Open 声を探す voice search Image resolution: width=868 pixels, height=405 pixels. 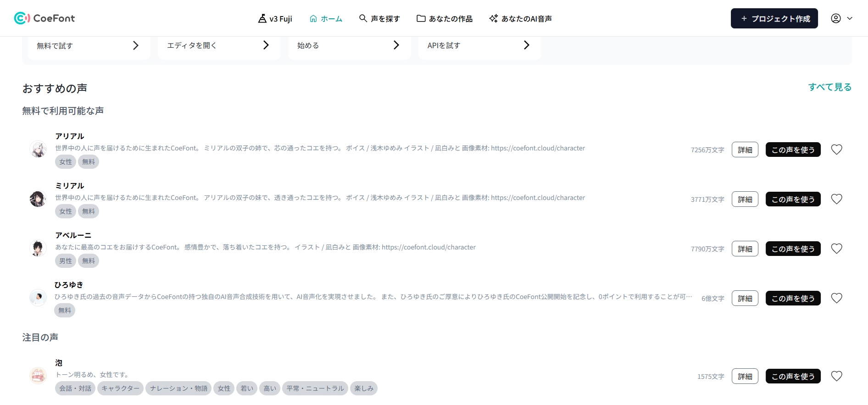point(379,19)
